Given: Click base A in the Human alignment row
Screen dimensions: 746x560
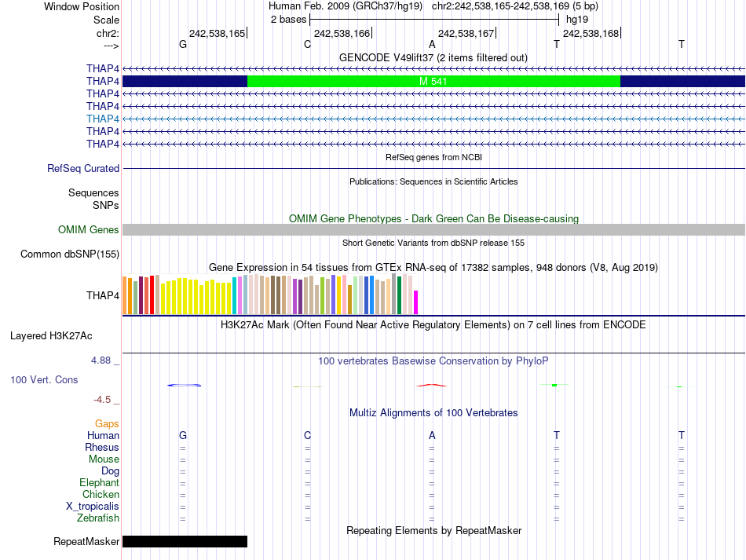Looking at the screenshot, I should click(432, 435).
